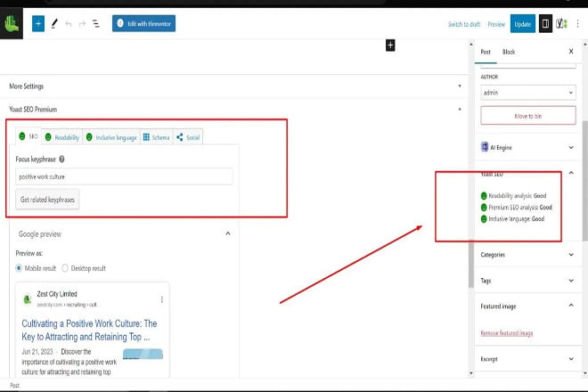
Task: Click Switch to draft
Action: click(x=464, y=24)
